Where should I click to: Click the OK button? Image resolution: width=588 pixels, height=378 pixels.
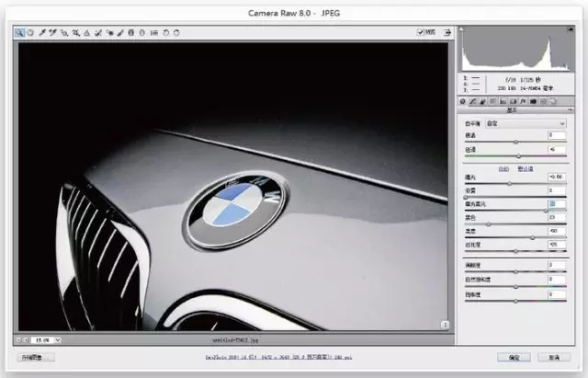point(514,357)
